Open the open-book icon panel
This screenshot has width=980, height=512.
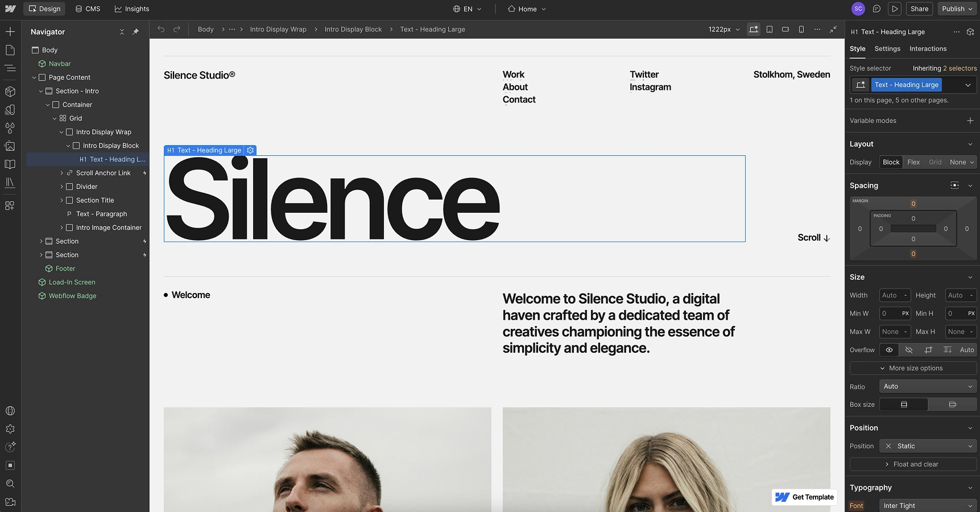point(10,164)
